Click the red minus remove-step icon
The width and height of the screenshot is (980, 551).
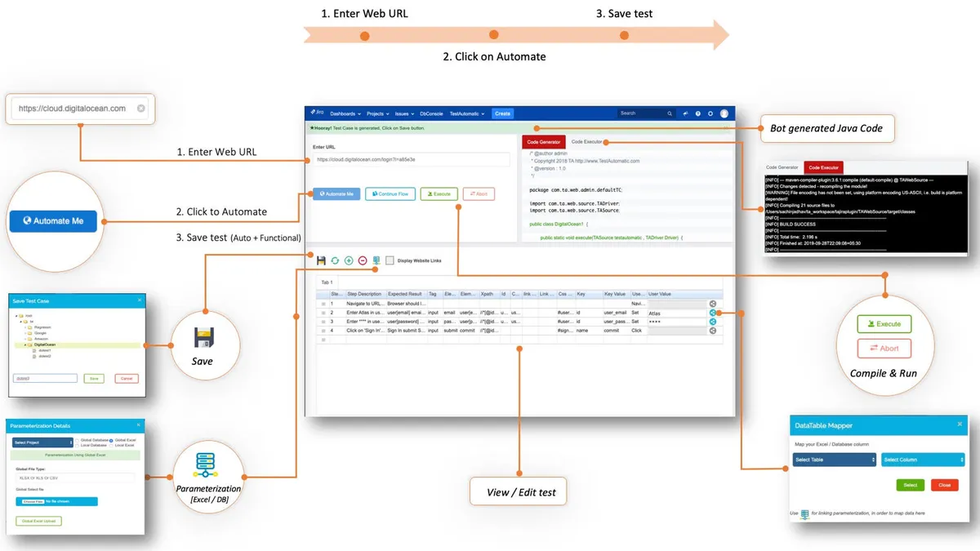363,260
